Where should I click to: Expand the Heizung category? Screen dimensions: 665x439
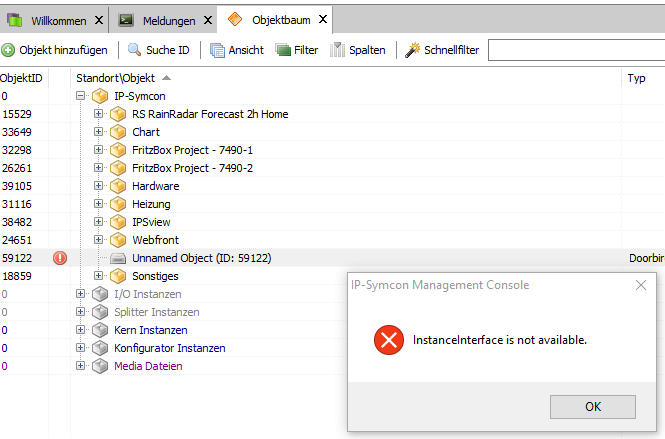point(98,204)
